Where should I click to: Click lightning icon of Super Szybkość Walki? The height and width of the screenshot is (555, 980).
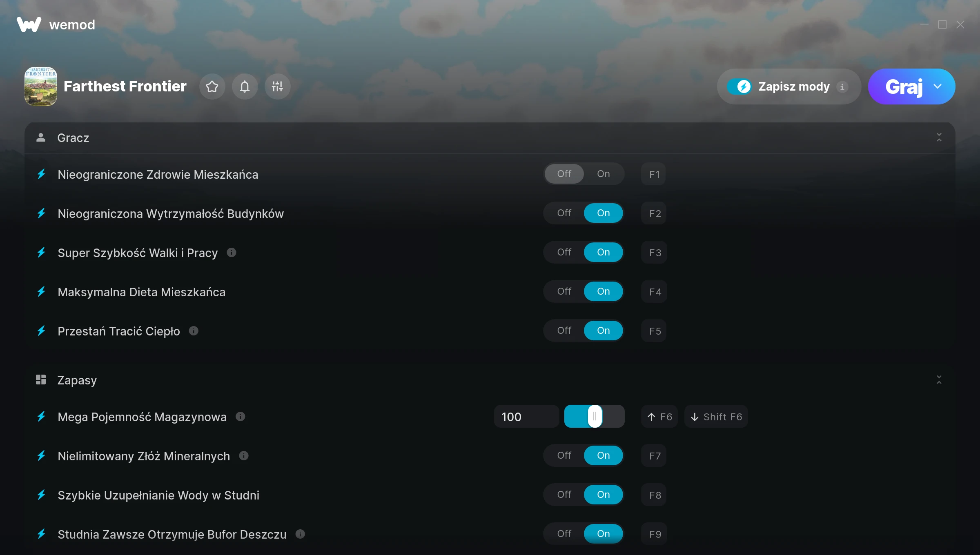point(41,253)
